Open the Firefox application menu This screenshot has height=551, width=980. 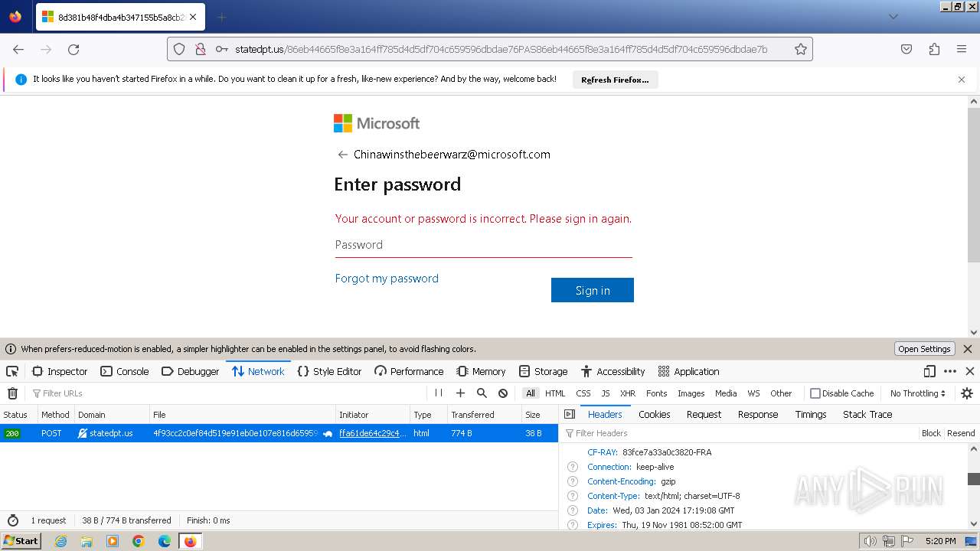(x=962, y=49)
